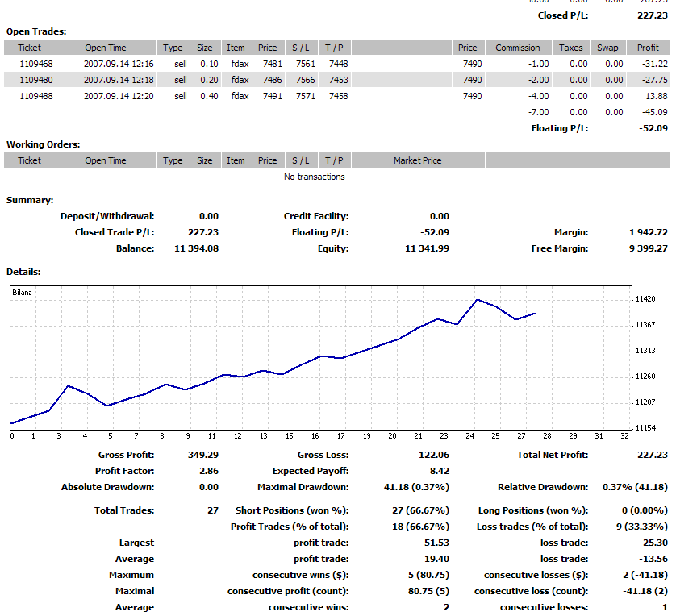Screen dimensions: 676x616
Task: Click the Balance value 11 394.08
Action: pos(196,248)
